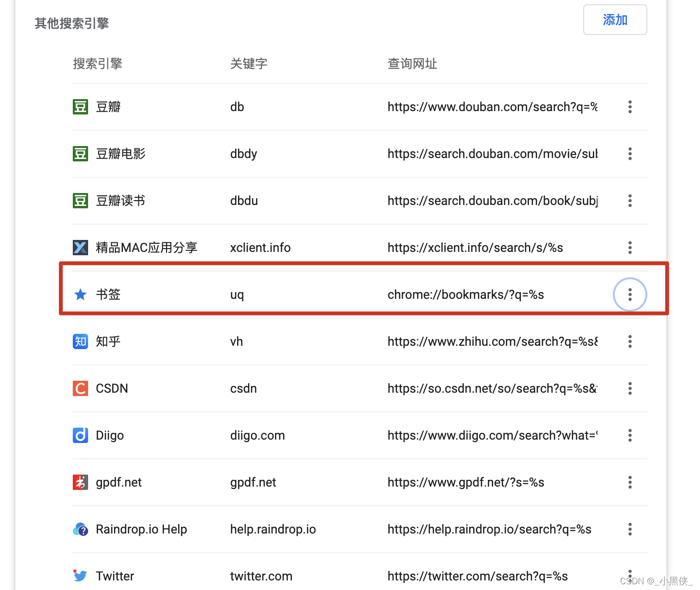Click the douban.com/search query URL
The height and width of the screenshot is (590, 700).
tap(493, 107)
